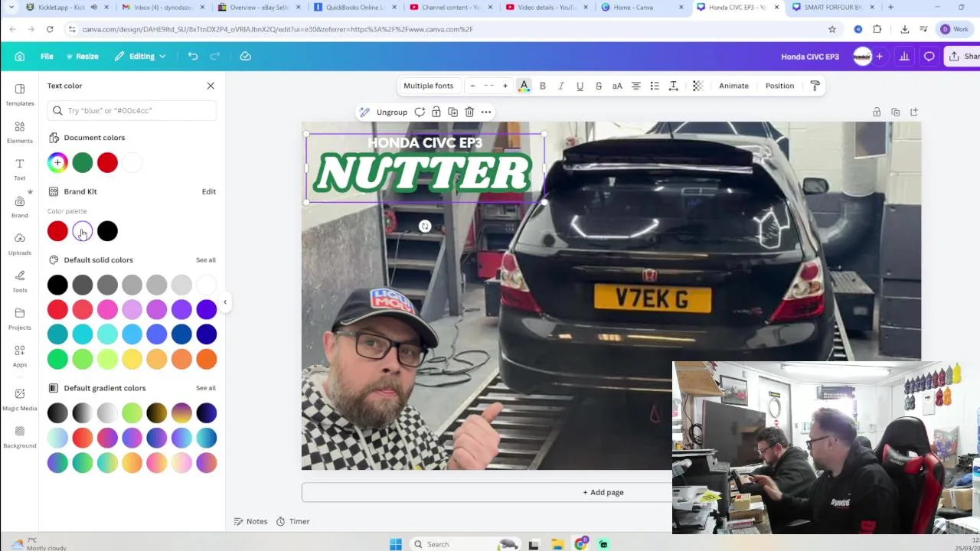Open the Text sidebar panel
The width and height of the screenshot is (980, 551).
point(20,169)
